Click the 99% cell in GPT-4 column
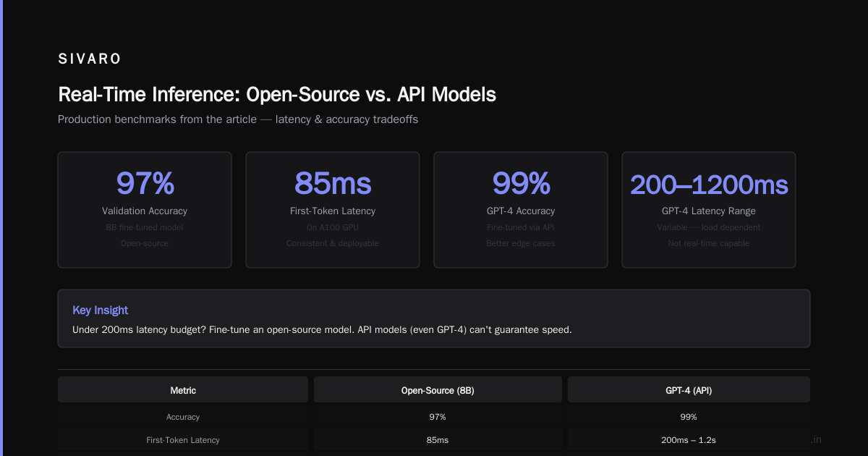Image resolution: width=868 pixels, height=456 pixels. point(689,417)
